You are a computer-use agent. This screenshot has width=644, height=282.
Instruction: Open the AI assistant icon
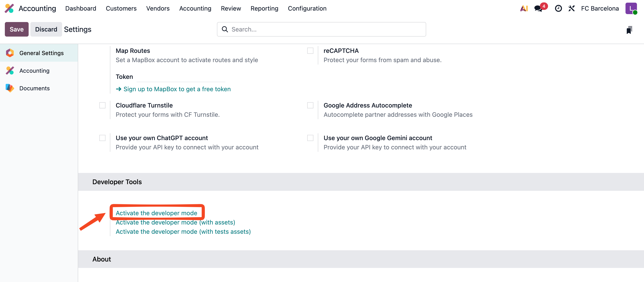click(x=524, y=8)
